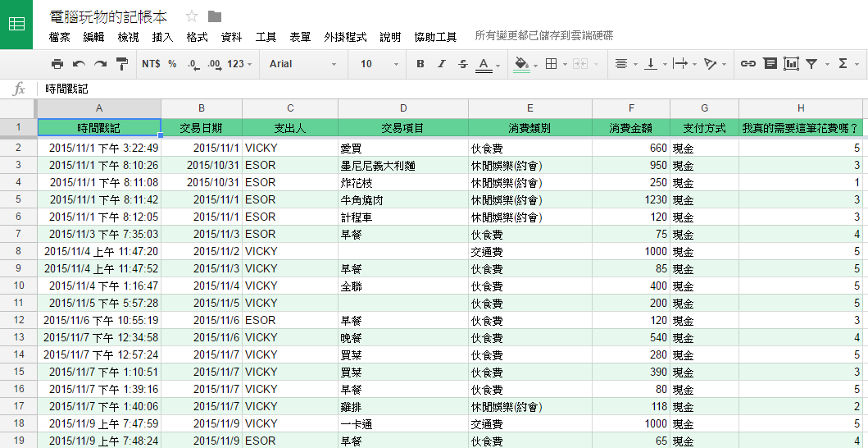868x448 pixels.
Task: Open the 檢視 menu
Action: click(x=129, y=37)
